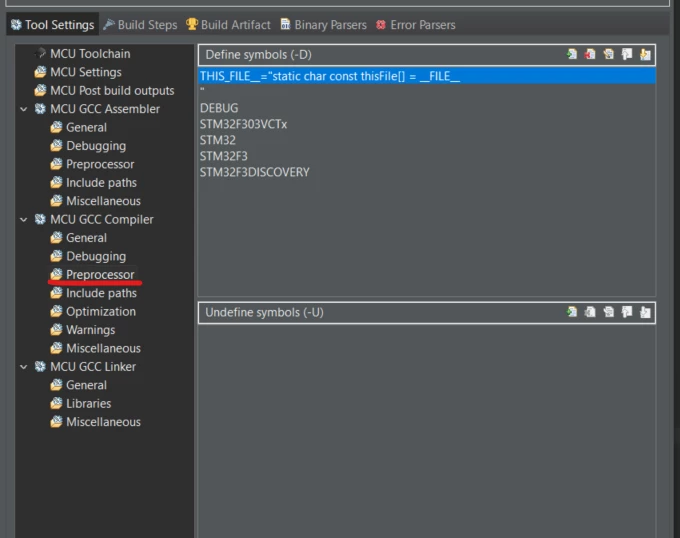This screenshot has height=538, width=680.
Task: Click the Undefine symbols (-U) header
Action: 265,313
